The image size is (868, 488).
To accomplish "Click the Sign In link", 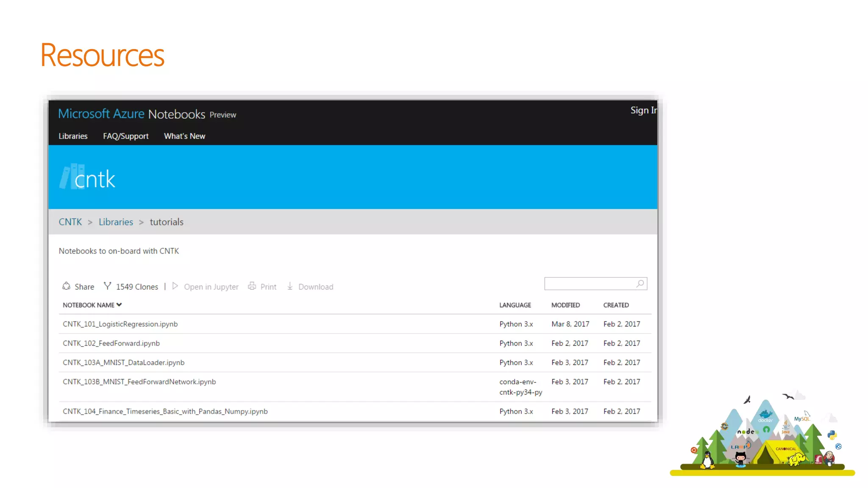I will click(644, 110).
